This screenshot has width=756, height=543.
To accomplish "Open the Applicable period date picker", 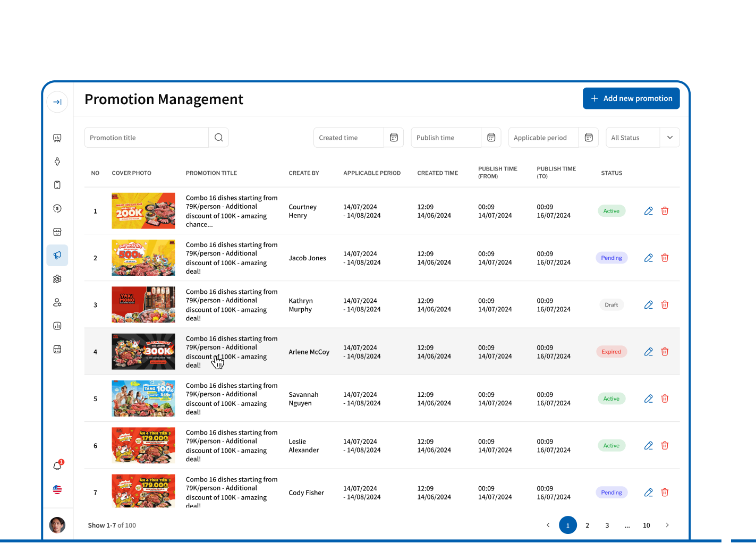I will coord(588,138).
